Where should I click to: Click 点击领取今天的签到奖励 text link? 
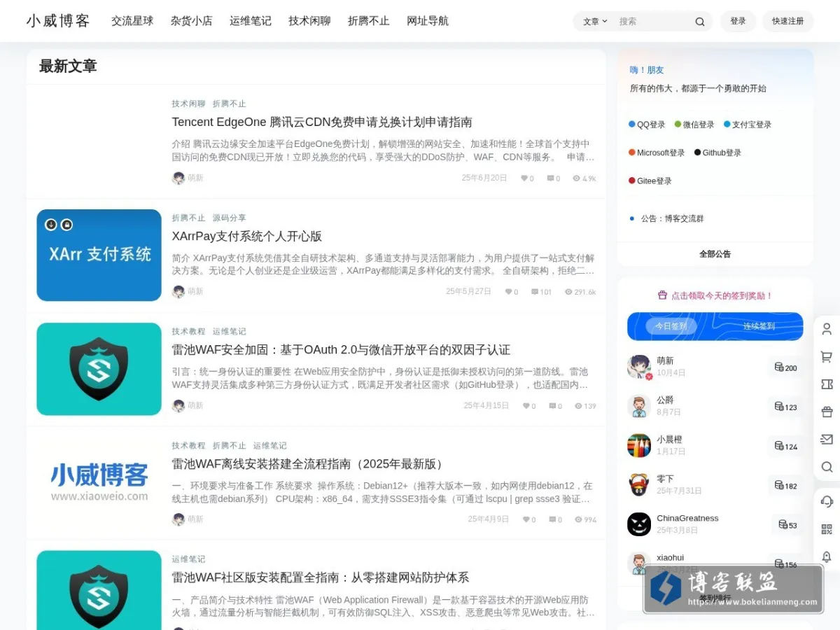coord(722,295)
